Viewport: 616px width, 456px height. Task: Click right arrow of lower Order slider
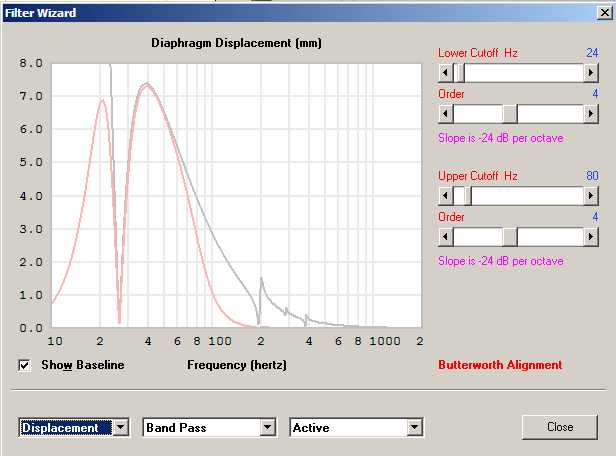pos(590,114)
